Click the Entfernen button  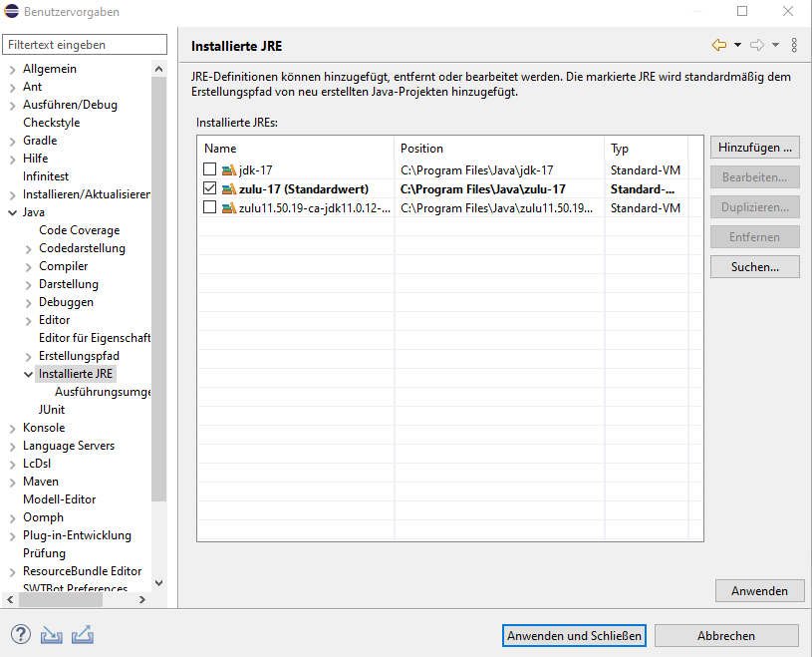point(755,237)
